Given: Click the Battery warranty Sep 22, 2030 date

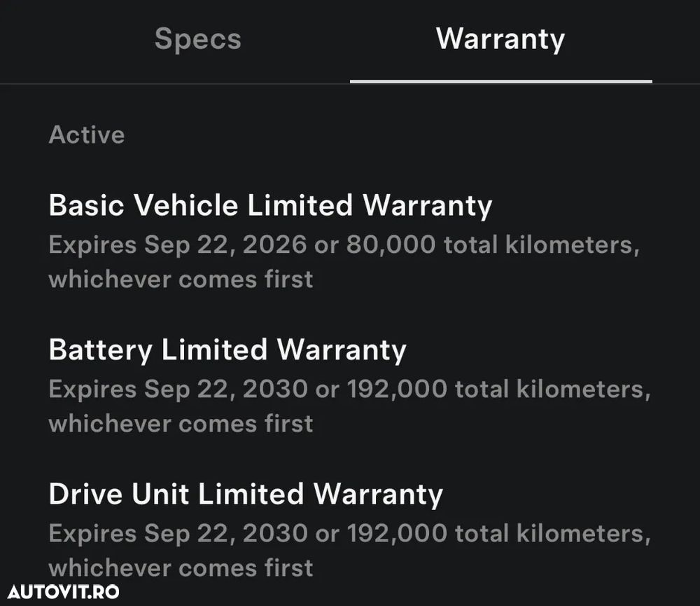Looking at the screenshot, I should coord(225,389).
